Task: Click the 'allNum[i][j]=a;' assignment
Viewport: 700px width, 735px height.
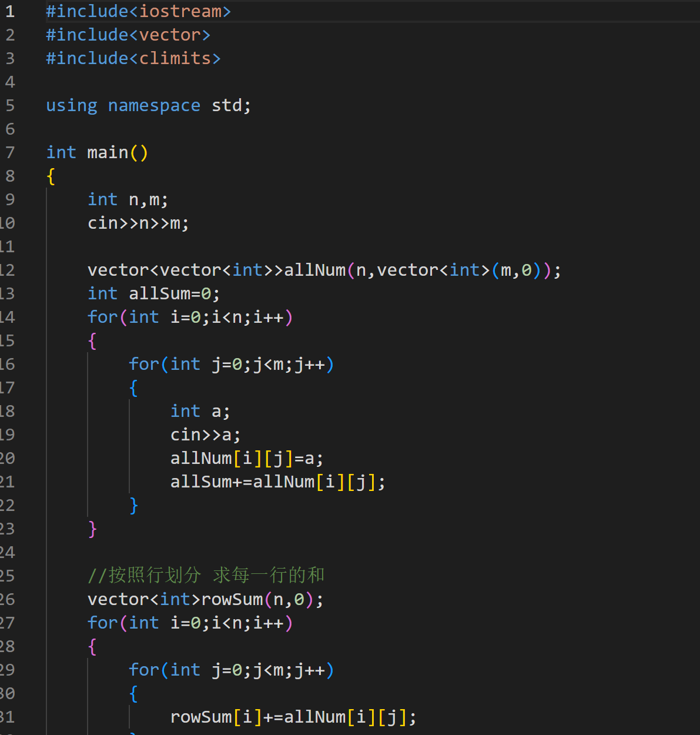Action: click(247, 458)
